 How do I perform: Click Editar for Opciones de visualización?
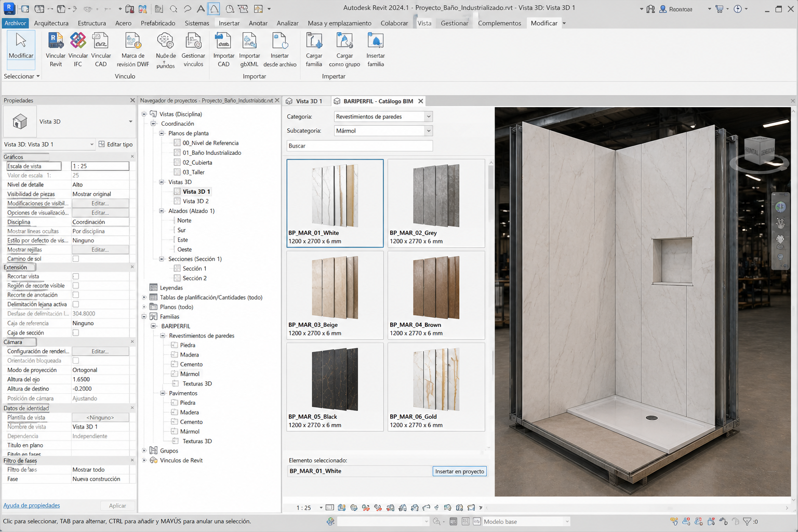tap(100, 212)
